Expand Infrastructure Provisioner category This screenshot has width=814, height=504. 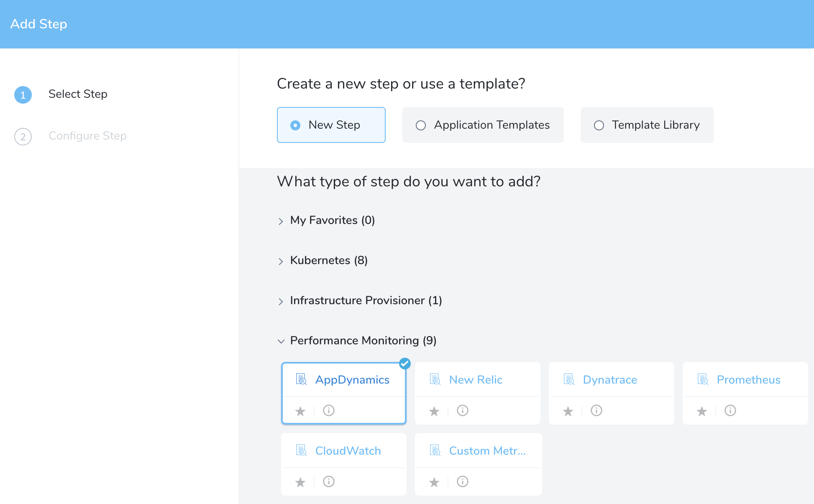pos(360,300)
